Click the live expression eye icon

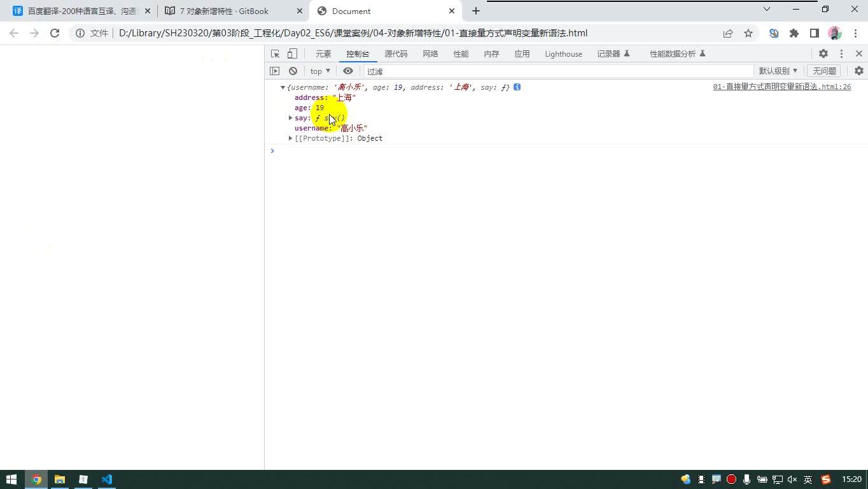[x=348, y=71]
